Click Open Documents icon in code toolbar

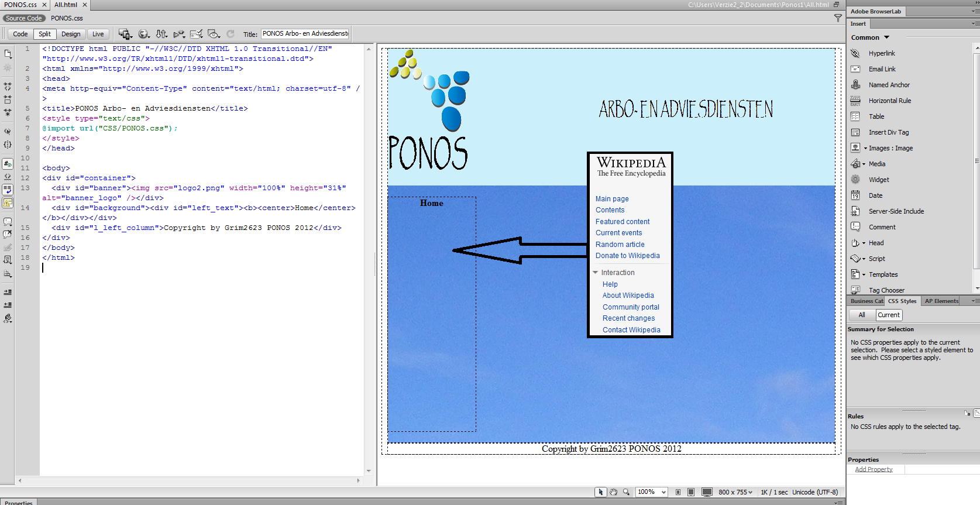click(8, 54)
